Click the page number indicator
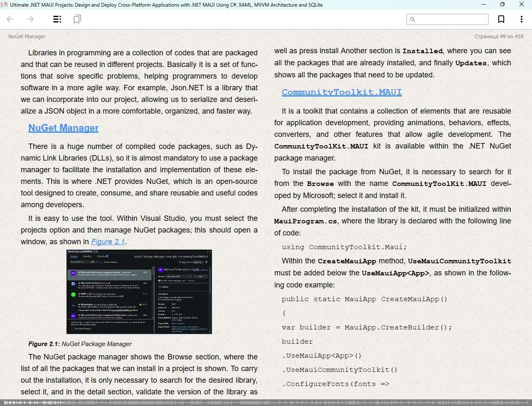The width and height of the screenshot is (532, 406). pos(499,37)
